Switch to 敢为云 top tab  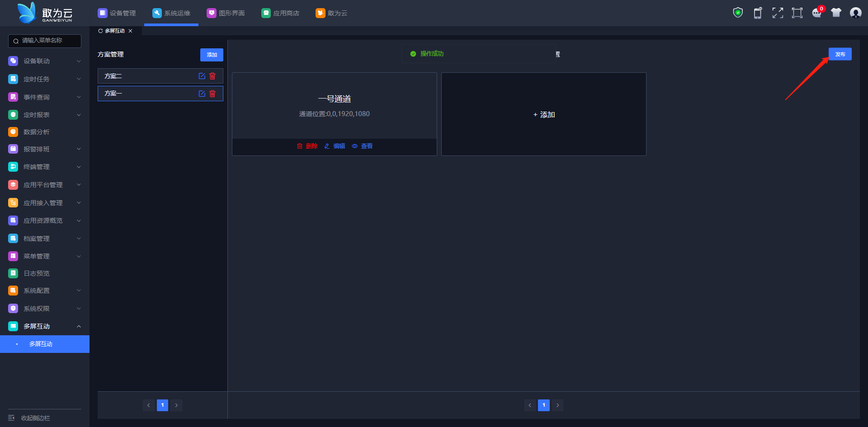point(331,13)
